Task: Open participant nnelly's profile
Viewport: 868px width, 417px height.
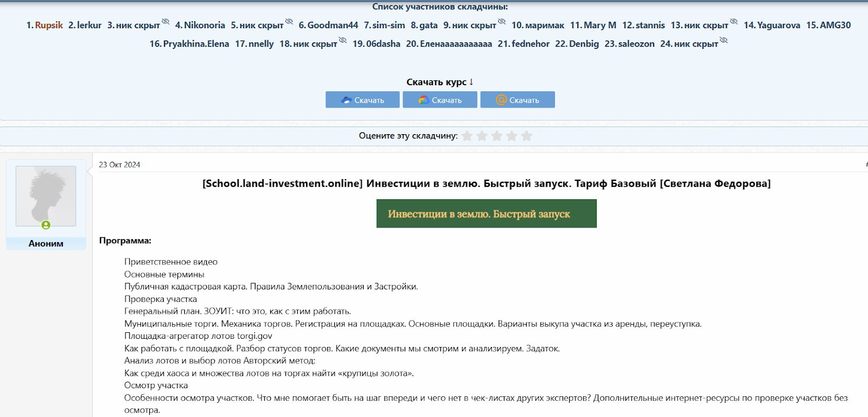Action: click(261, 43)
